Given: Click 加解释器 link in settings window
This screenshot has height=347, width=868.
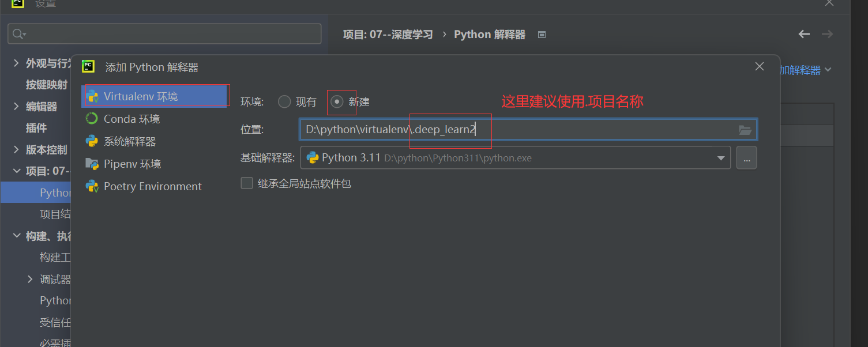Looking at the screenshot, I should pos(801,70).
